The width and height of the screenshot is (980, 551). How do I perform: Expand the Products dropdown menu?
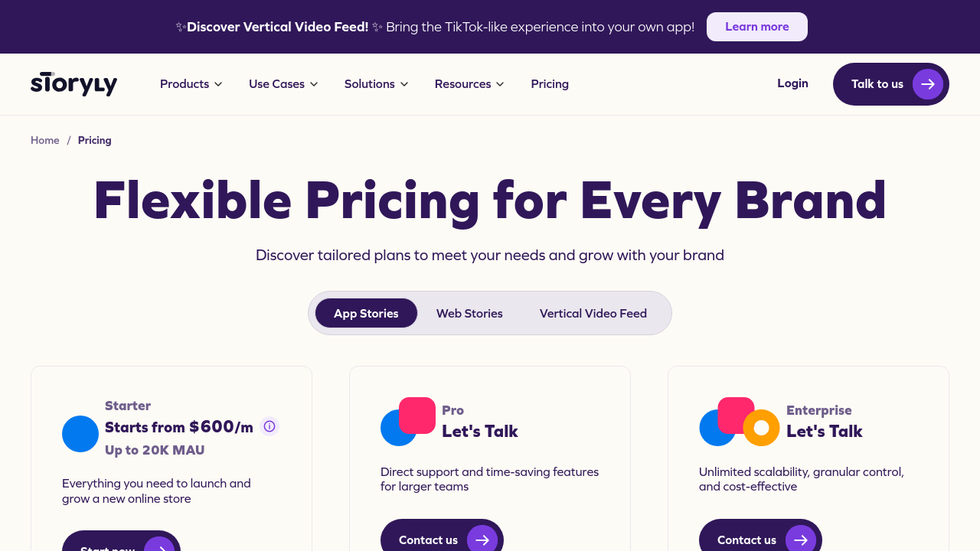191,84
